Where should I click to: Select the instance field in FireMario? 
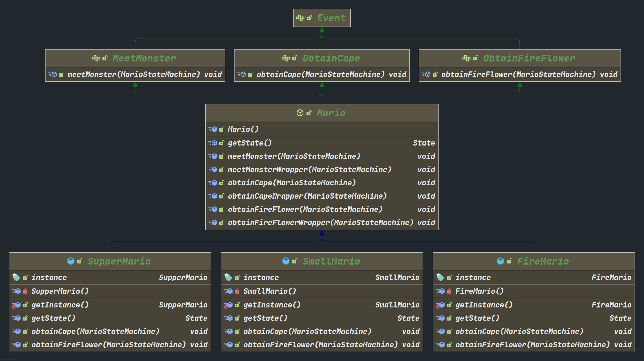pyautogui.click(x=473, y=277)
